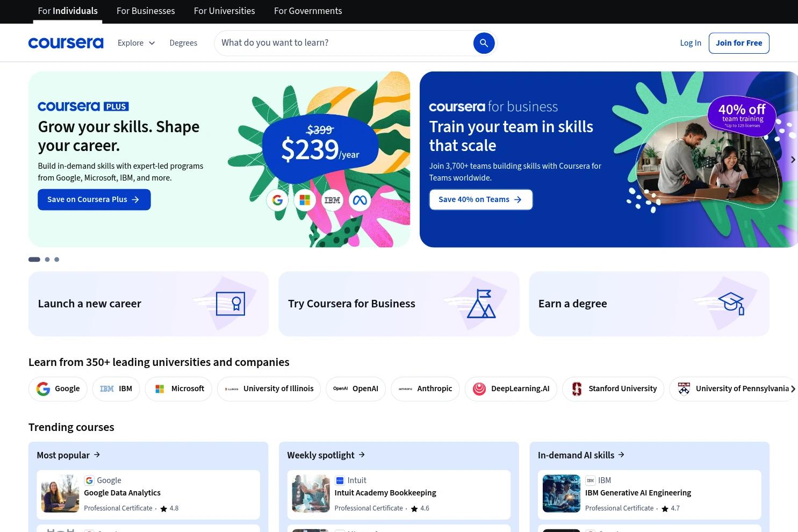This screenshot has height=532, width=798.
Task: Open the University of Pennsylvania partner chip
Action: (x=733, y=389)
